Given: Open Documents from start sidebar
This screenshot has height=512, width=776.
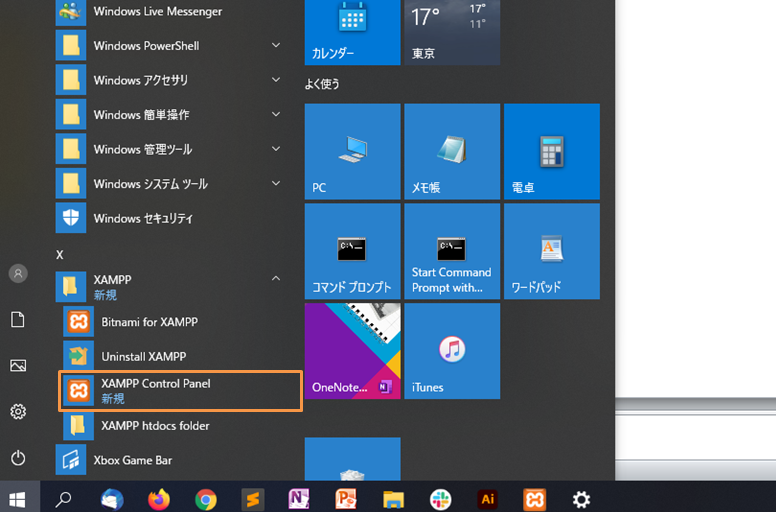Looking at the screenshot, I should [18, 320].
